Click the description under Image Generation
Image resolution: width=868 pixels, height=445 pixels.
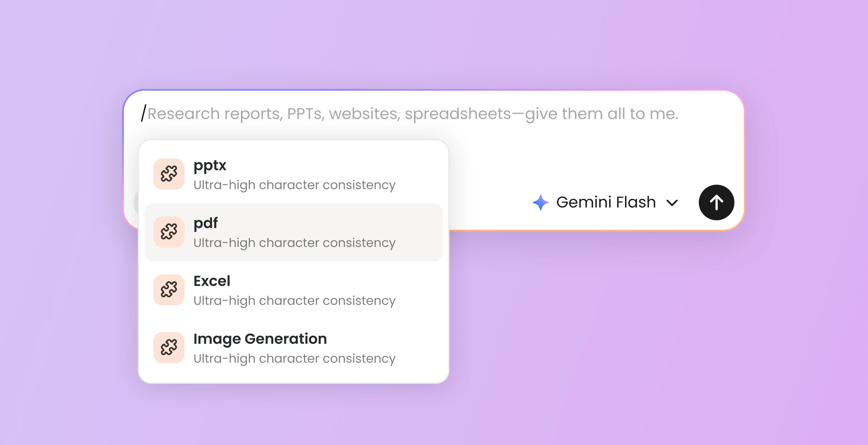pyautogui.click(x=294, y=359)
